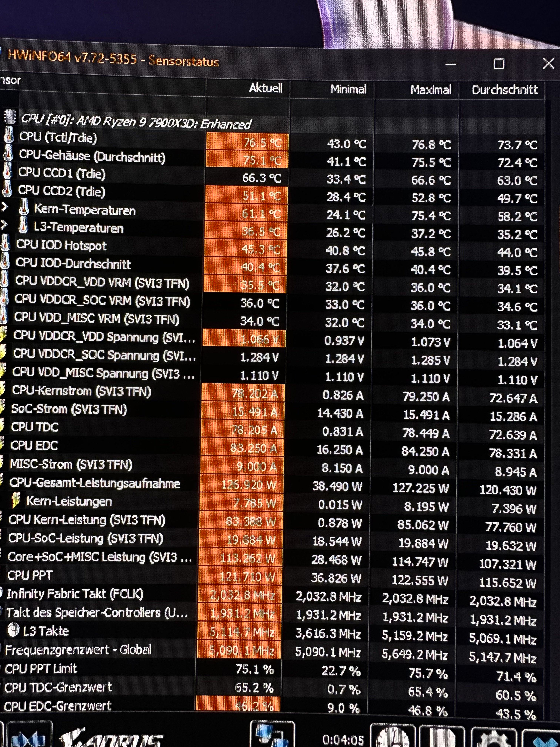Select the CPU PPT row
560x747 pixels.
point(30,575)
